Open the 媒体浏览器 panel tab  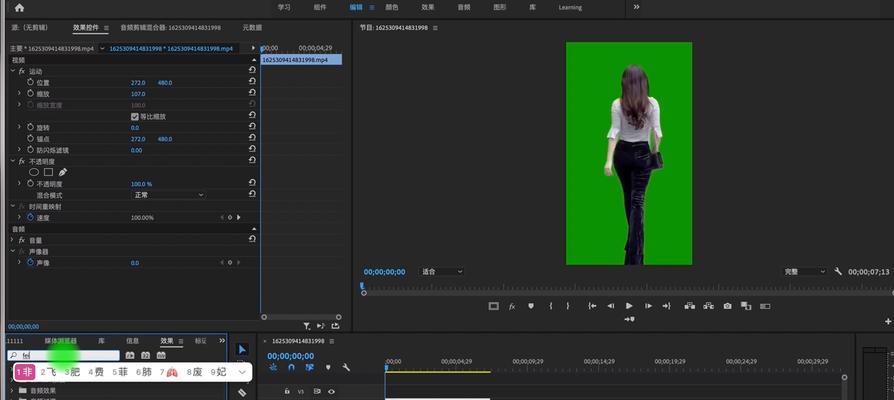[x=61, y=341]
